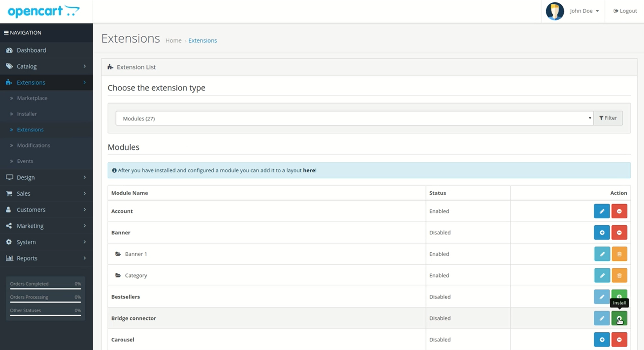Open Marketplace in the Extensions submenu
This screenshot has width=644, height=350.
point(32,98)
